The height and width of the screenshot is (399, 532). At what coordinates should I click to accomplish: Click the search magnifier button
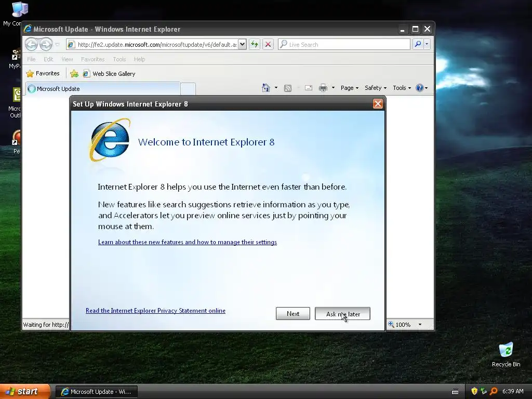[418, 44]
